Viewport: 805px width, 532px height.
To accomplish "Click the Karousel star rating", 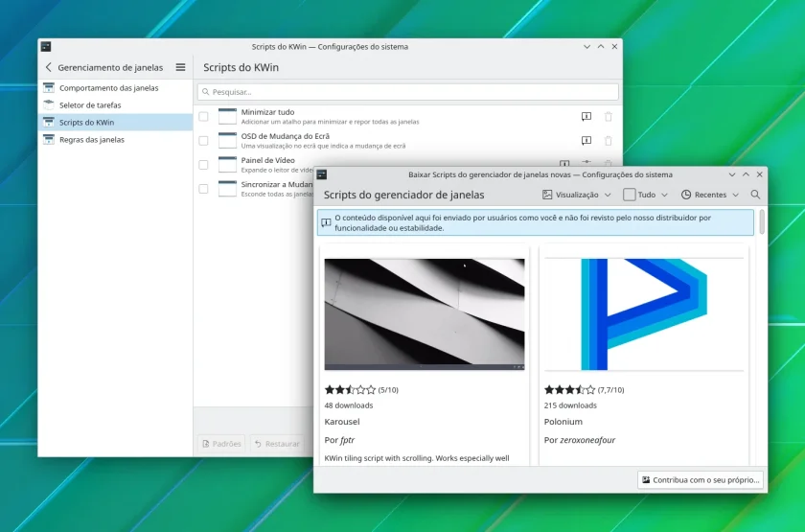I will coord(350,390).
